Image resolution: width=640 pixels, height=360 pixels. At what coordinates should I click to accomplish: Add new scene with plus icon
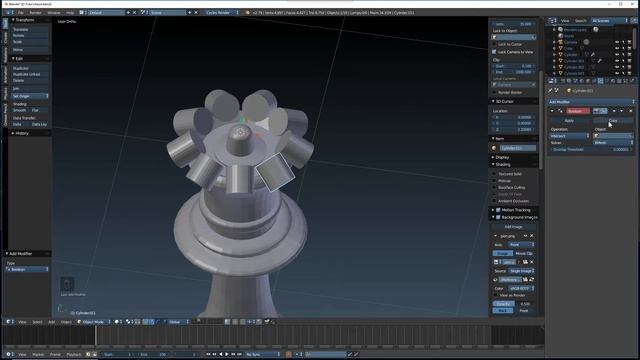click(190, 13)
